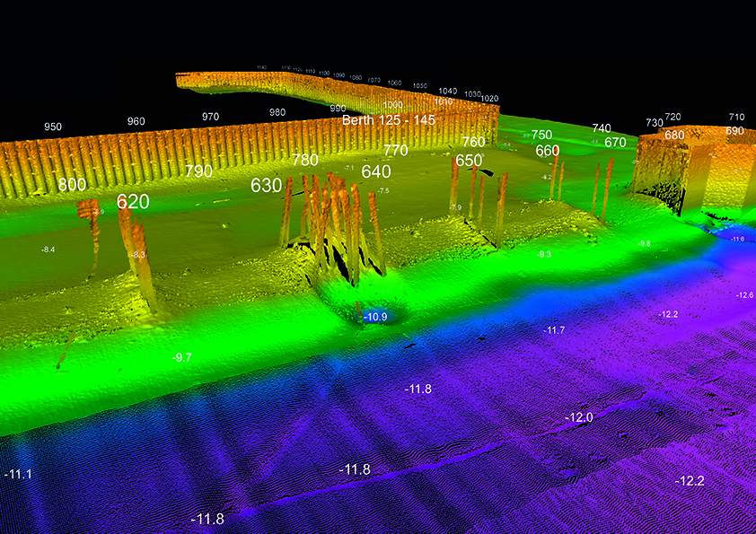756x534 pixels.
Task: Click the 640 pile cluster label
Action: tap(376, 171)
